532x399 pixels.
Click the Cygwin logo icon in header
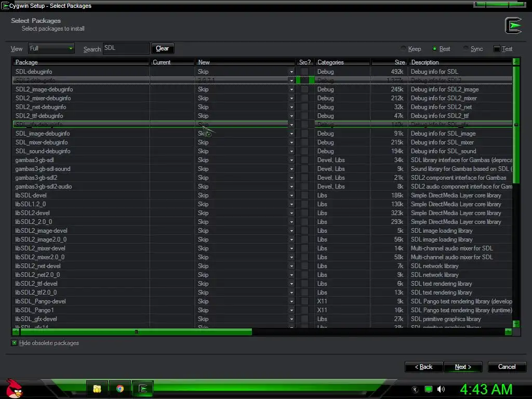click(513, 25)
